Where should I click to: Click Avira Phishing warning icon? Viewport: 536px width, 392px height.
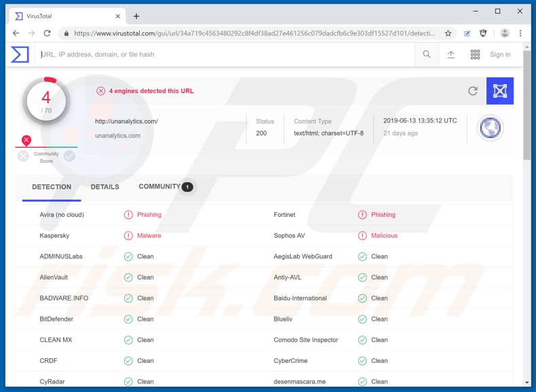pos(128,214)
